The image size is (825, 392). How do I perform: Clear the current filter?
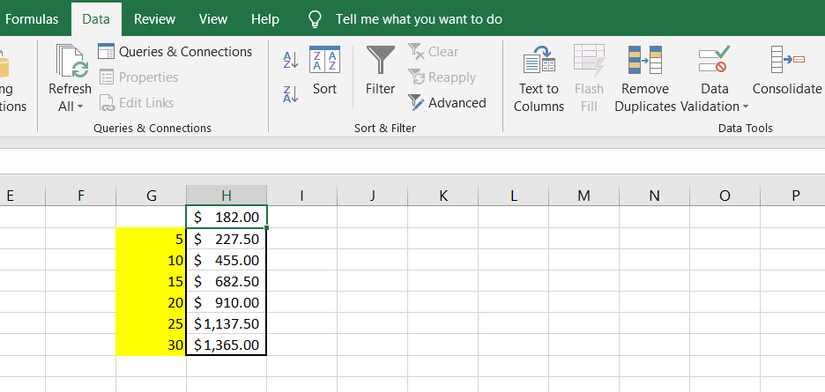click(x=434, y=52)
